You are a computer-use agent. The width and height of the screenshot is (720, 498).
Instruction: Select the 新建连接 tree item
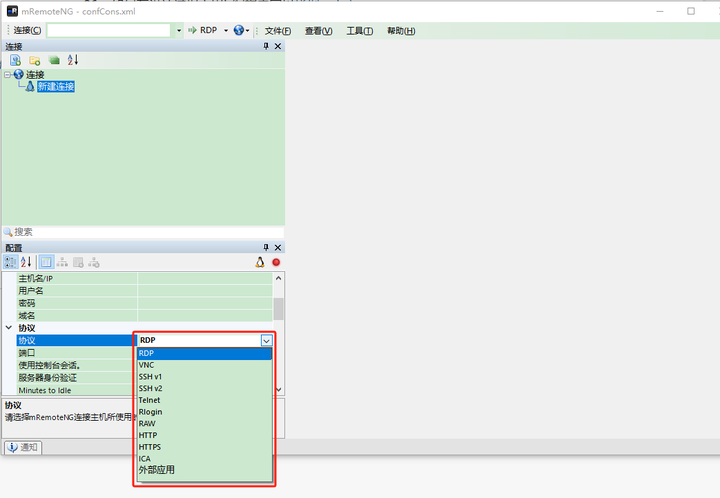click(56, 86)
